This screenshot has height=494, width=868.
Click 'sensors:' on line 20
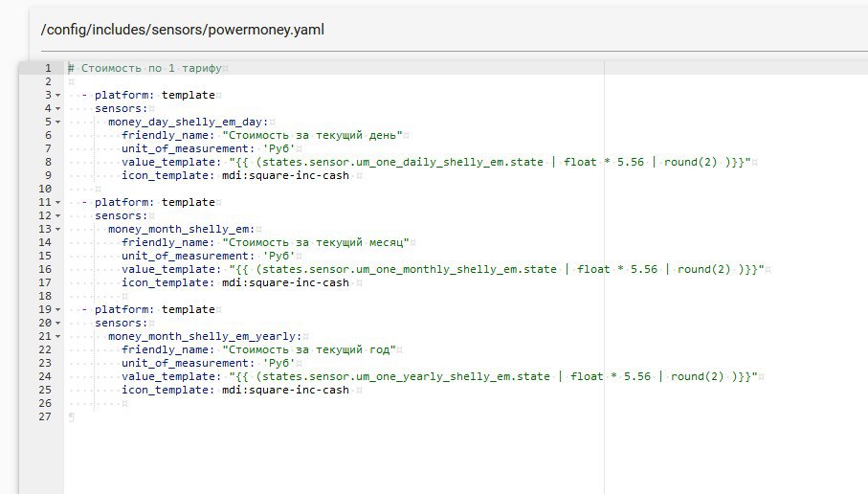click(x=122, y=323)
